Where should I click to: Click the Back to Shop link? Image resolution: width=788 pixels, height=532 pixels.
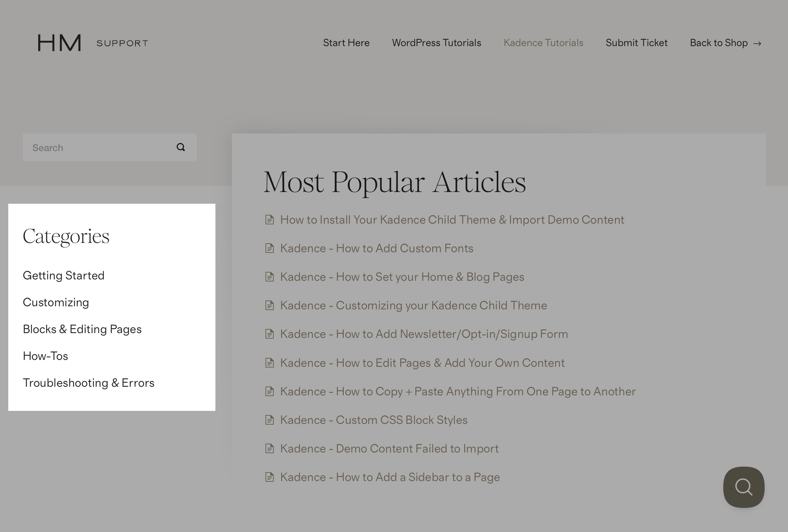point(719,43)
